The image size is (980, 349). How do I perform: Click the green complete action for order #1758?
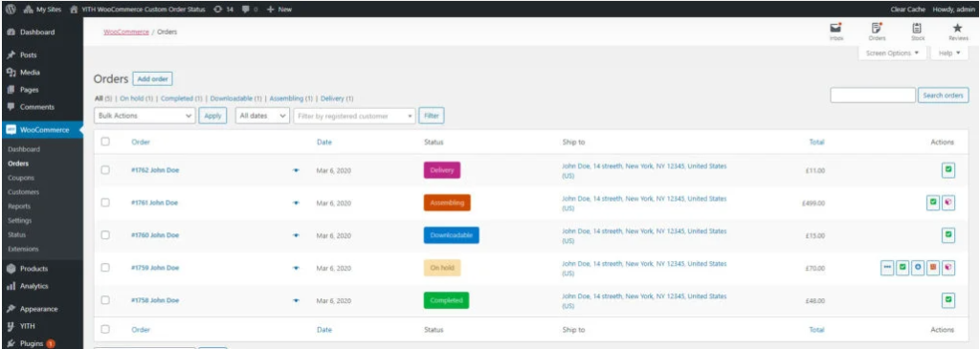(x=948, y=299)
